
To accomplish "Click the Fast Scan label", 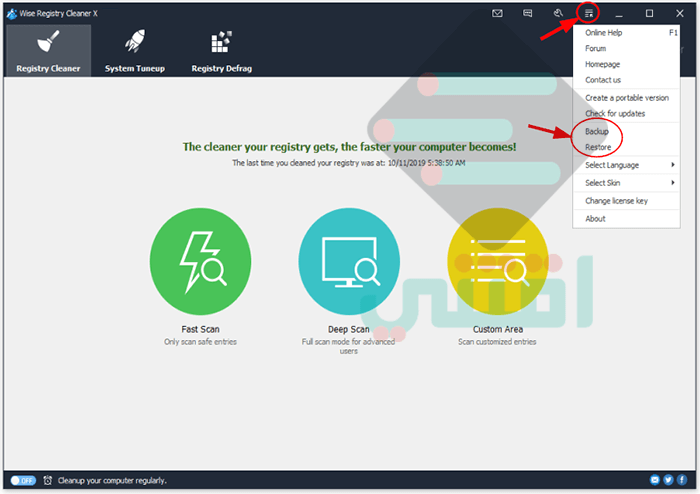I will [x=200, y=329].
